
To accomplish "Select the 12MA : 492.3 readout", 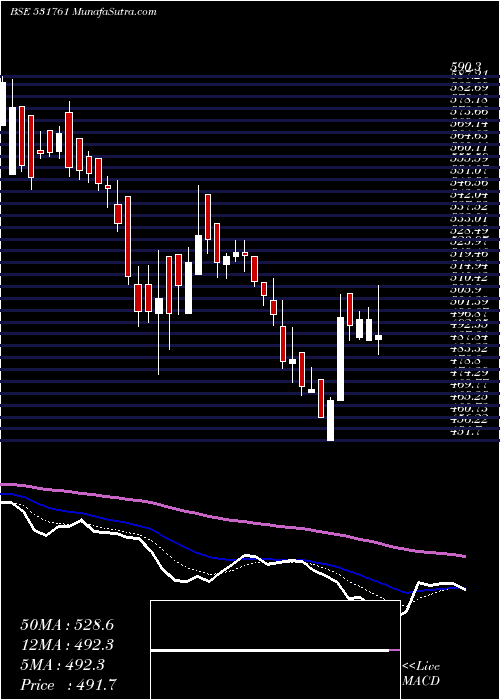I will click(x=67, y=645).
